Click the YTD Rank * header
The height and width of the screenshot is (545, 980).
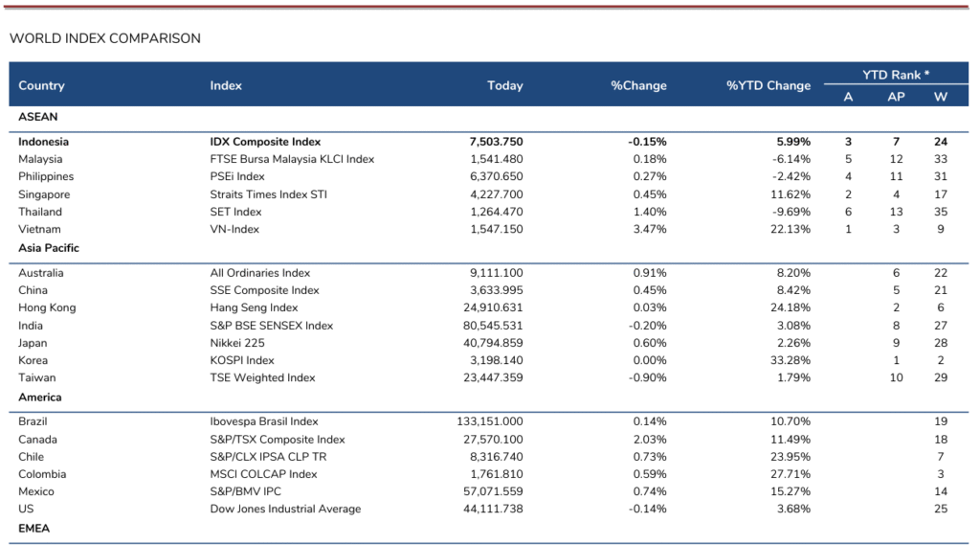click(x=896, y=74)
